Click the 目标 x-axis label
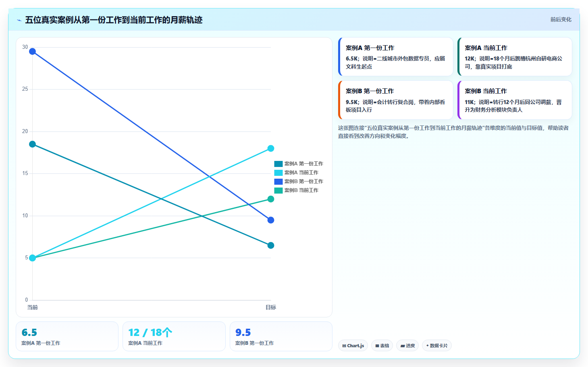Image resolution: width=588 pixels, height=367 pixels. [271, 307]
